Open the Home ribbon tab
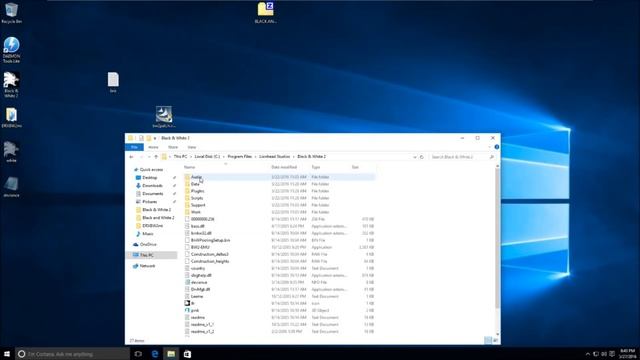Screen dimensions: 640x360 tap(153, 147)
